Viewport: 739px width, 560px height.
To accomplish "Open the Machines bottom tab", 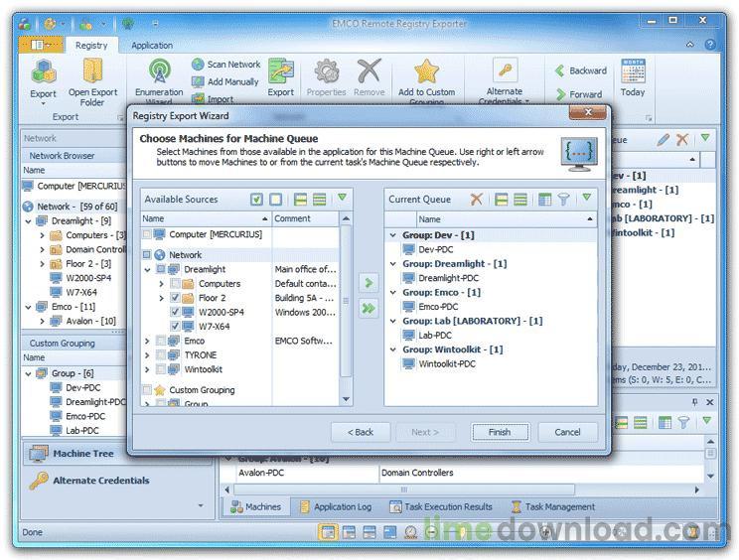I will tap(255, 506).
